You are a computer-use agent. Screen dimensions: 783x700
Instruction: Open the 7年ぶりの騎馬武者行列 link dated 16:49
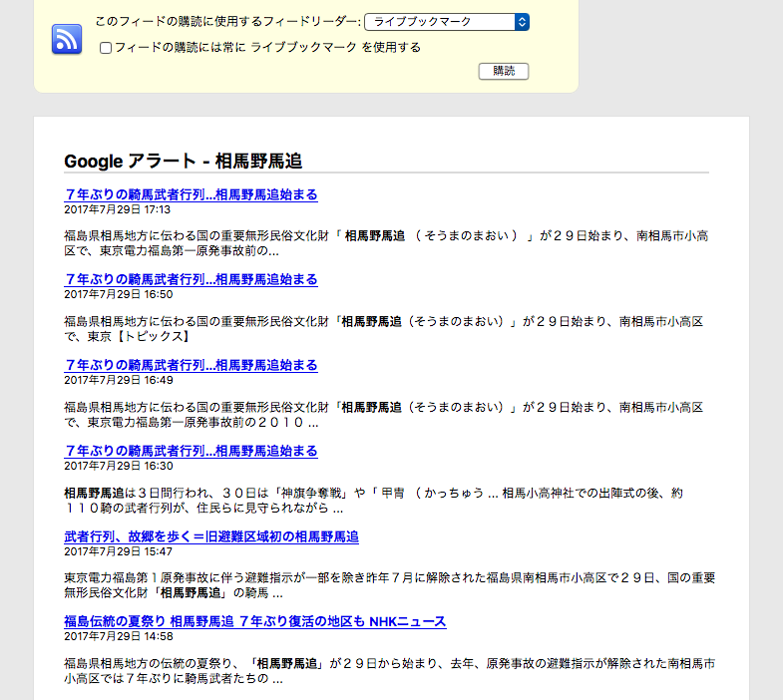pyautogui.click(x=191, y=366)
